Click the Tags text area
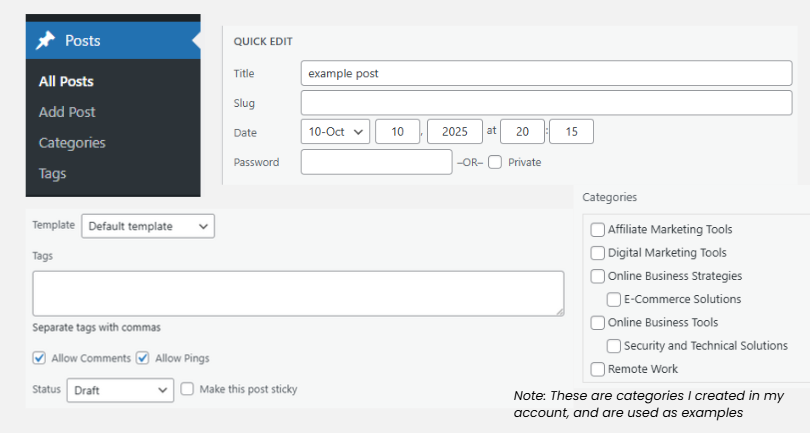810x433 pixels. tap(298, 293)
